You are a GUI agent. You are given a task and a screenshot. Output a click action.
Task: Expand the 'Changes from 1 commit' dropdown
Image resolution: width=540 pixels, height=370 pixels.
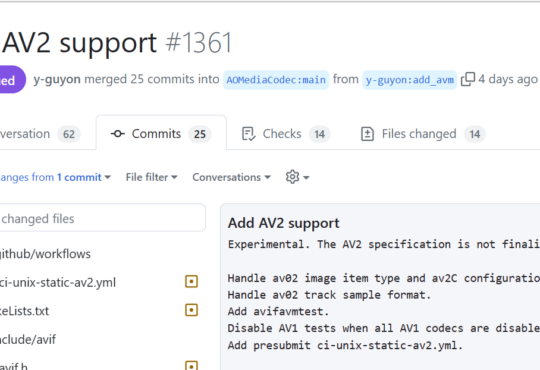(x=55, y=177)
